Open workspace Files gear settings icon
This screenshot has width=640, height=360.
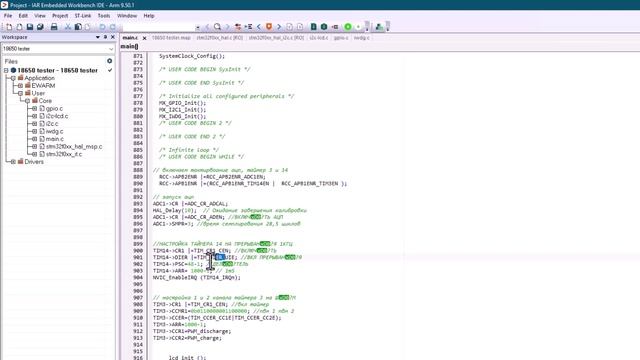coord(109,61)
